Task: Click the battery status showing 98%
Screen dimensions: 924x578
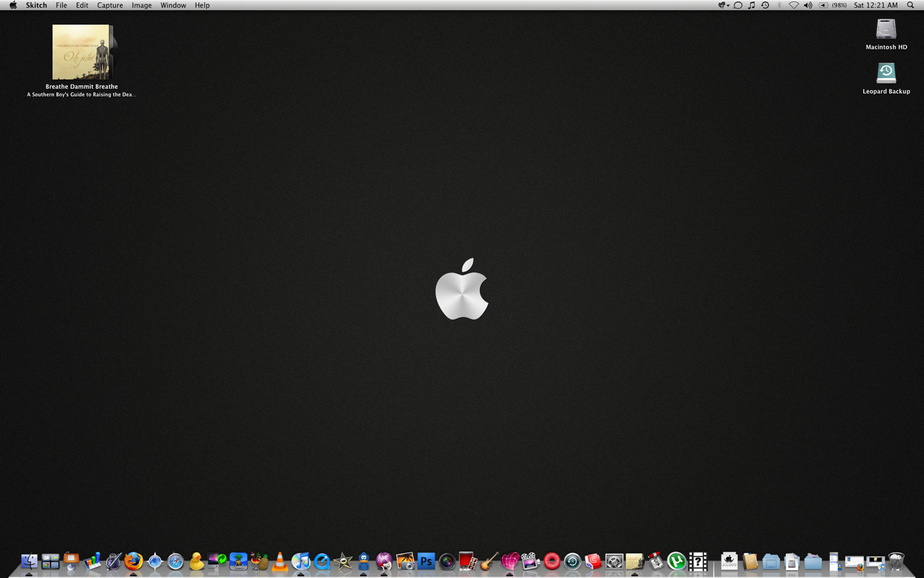Action: 833,5
